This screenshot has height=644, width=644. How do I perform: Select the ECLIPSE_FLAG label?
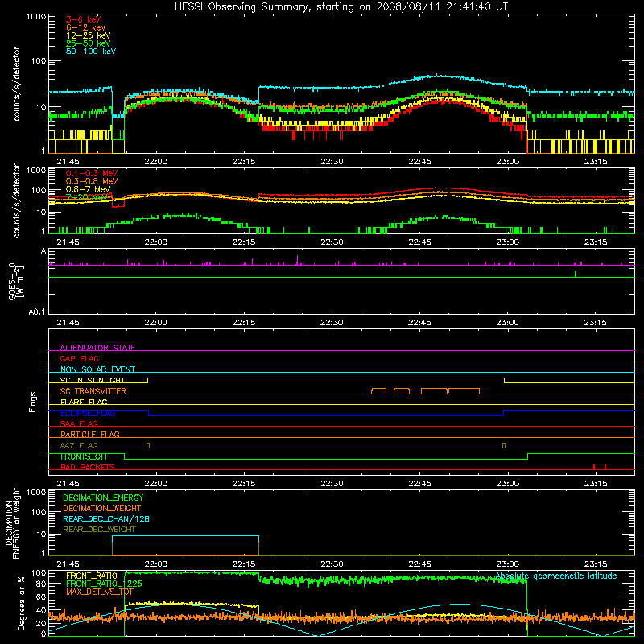[x=88, y=413]
